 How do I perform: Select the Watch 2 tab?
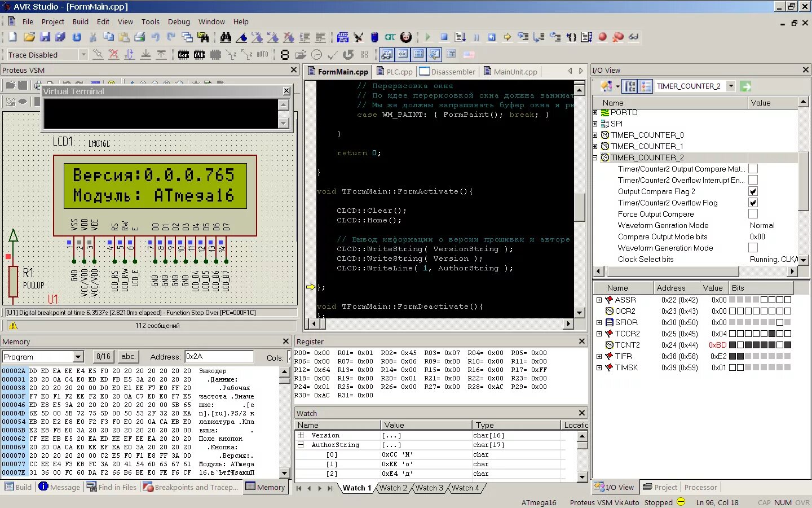(x=393, y=488)
